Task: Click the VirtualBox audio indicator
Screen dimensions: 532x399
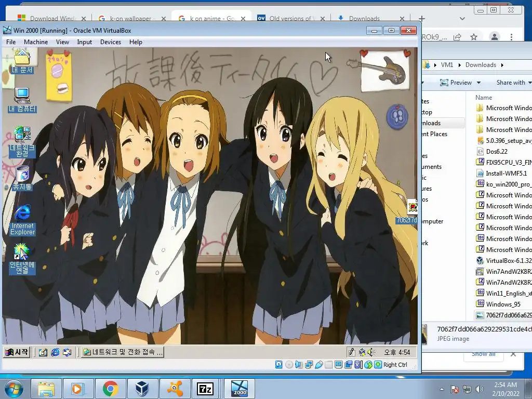Action: (299, 365)
